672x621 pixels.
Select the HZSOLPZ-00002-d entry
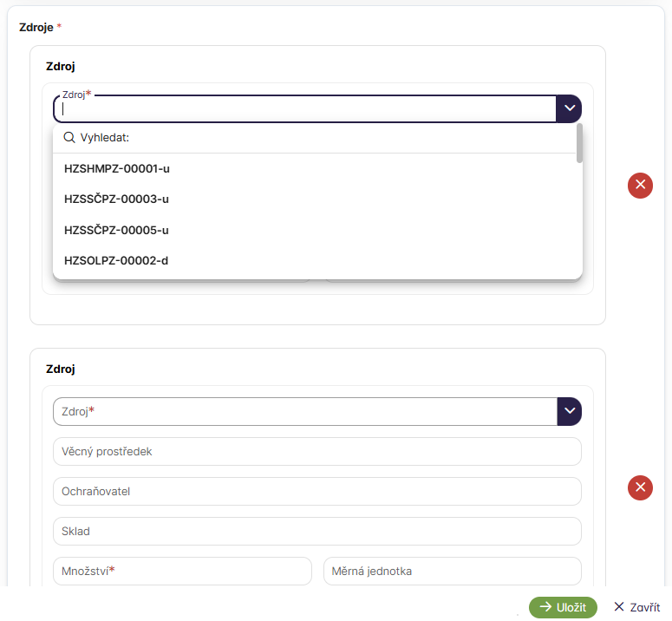[116, 260]
